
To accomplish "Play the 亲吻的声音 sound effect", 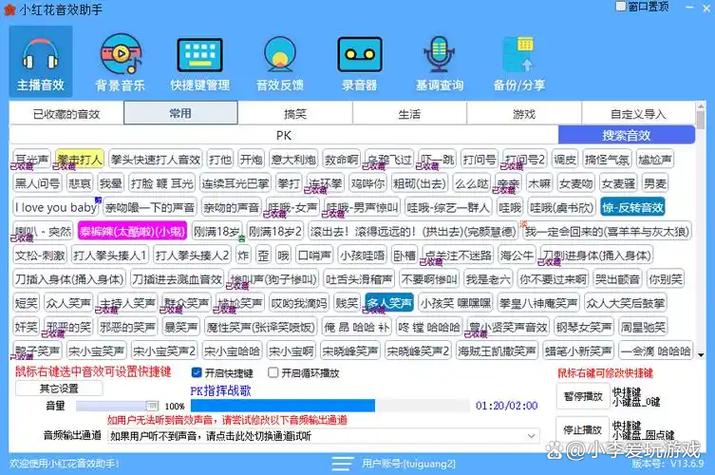I will (231, 207).
